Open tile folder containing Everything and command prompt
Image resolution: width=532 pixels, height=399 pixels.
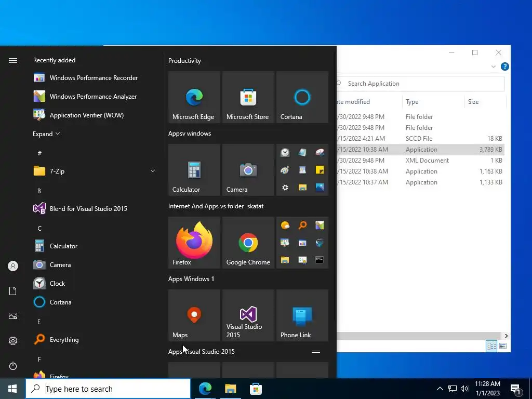[x=302, y=243]
